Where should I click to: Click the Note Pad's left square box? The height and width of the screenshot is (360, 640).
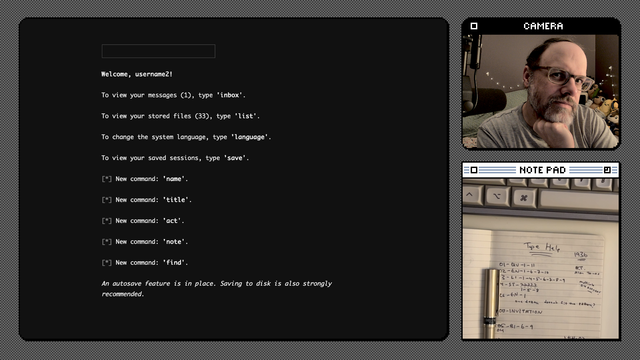coord(474,170)
